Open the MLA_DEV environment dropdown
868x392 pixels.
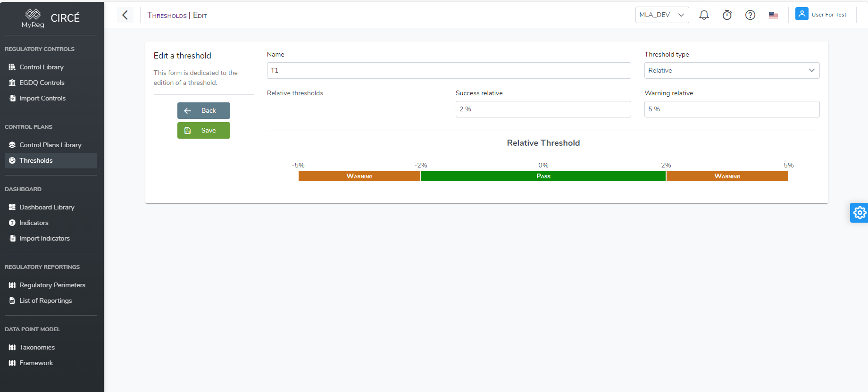tap(661, 15)
